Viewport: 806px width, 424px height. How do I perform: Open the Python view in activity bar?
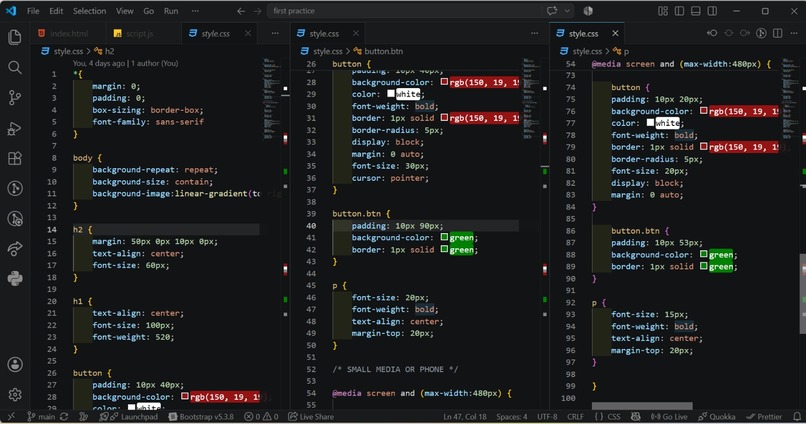point(14,279)
